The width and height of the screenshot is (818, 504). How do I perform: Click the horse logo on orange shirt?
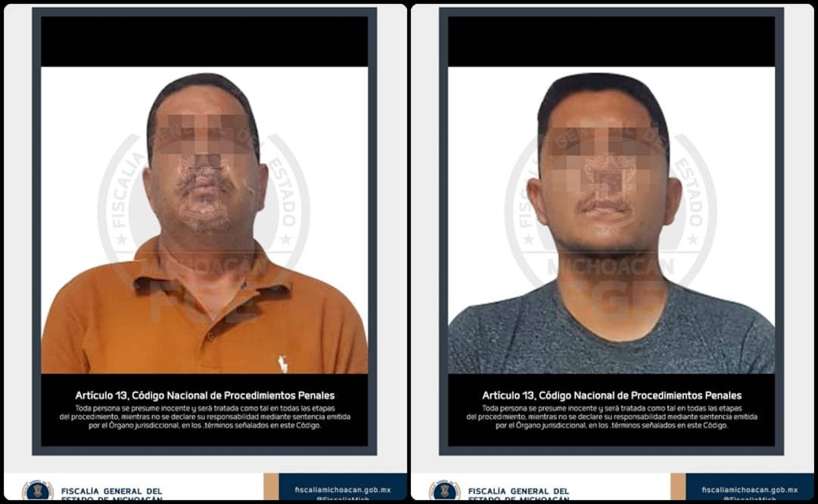(283, 364)
